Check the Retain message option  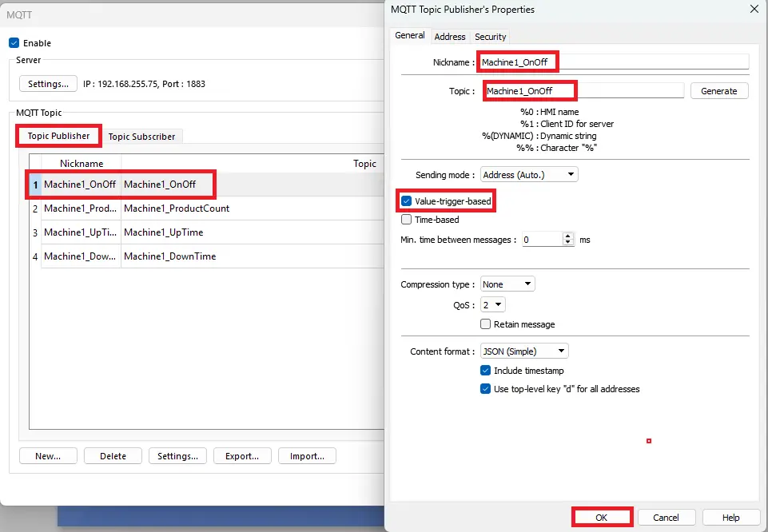coord(485,324)
